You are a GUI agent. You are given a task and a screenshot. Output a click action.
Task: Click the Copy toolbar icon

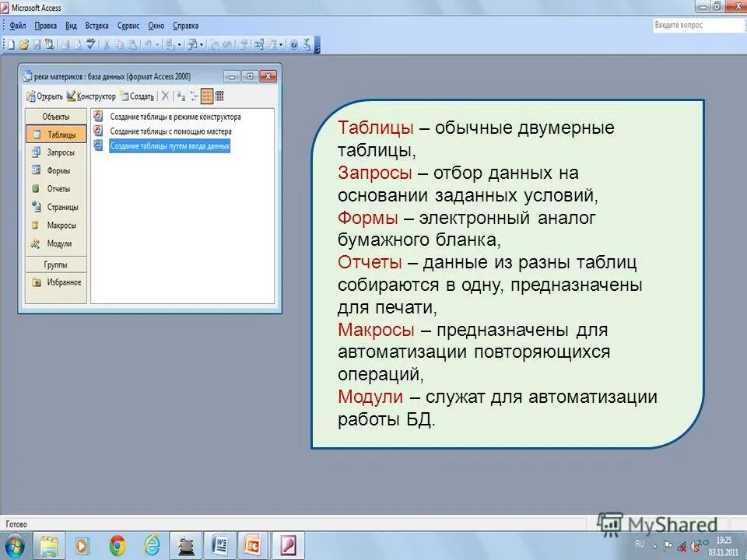[119, 44]
